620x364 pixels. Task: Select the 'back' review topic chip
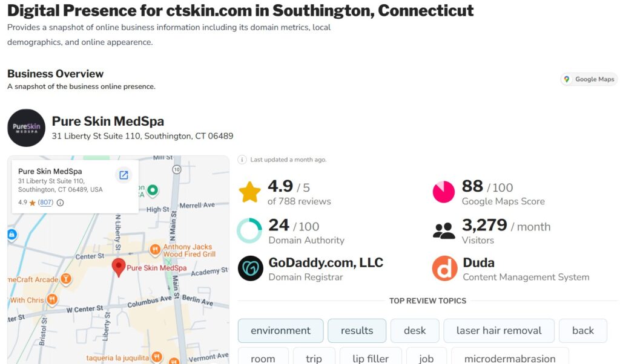(x=582, y=331)
